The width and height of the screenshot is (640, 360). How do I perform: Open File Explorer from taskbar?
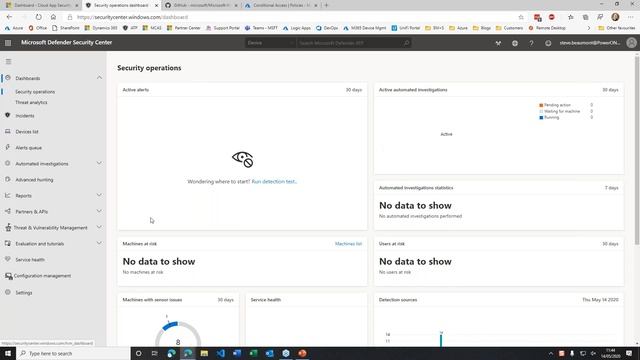click(204, 353)
